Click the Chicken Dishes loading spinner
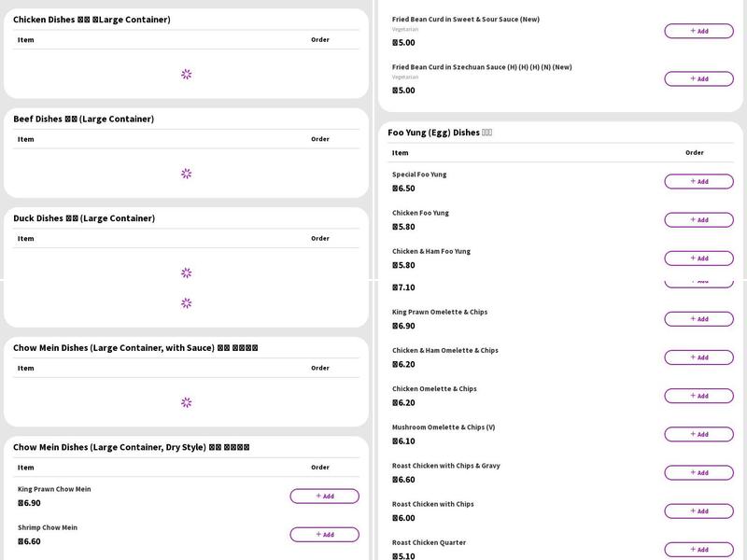 pyautogui.click(x=186, y=74)
